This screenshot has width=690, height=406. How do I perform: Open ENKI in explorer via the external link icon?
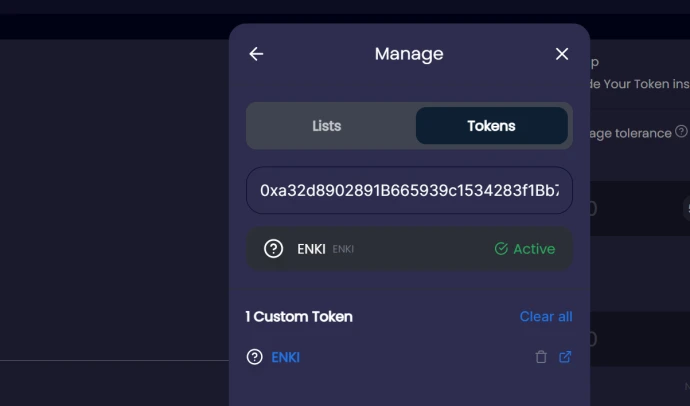pyautogui.click(x=565, y=357)
